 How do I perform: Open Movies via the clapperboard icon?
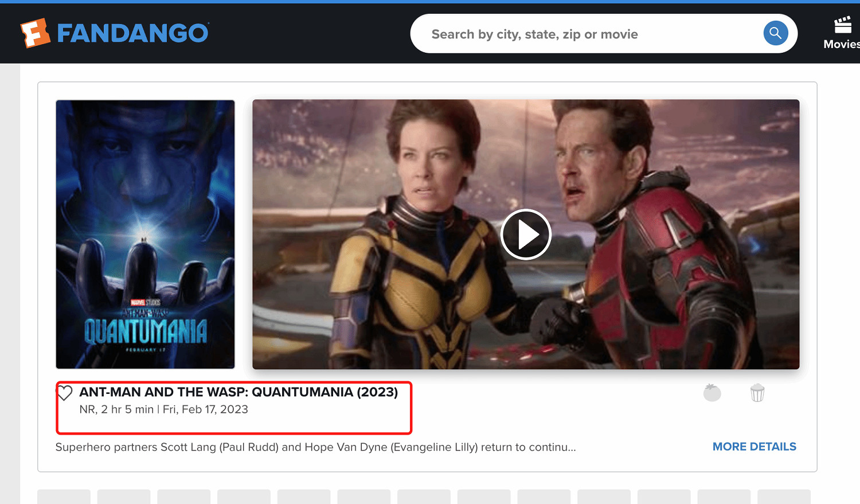pos(842,25)
